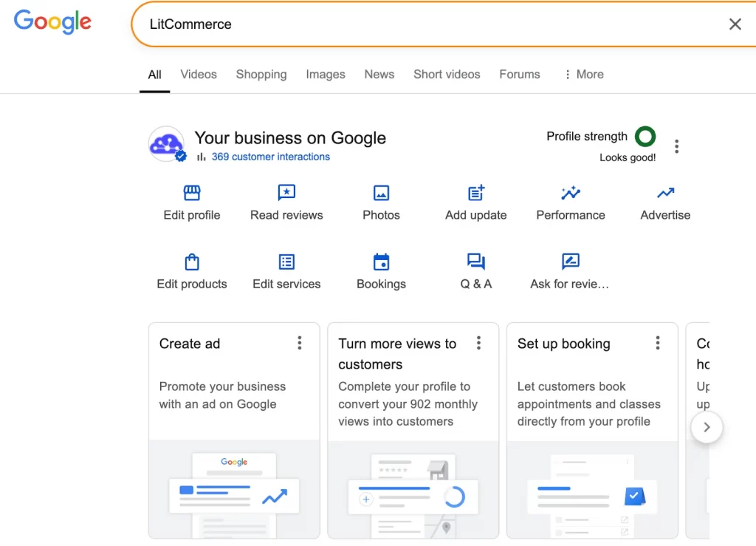Select the All search tab
This screenshot has width=756, height=546.
coord(154,75)
